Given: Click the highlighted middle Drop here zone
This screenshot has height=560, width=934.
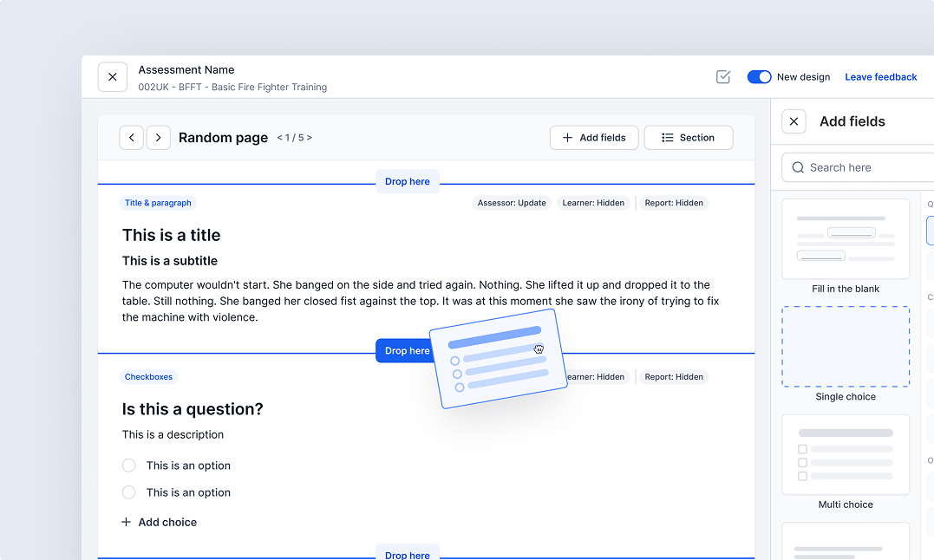Looking at the screenshot, I should coord(404,350).
